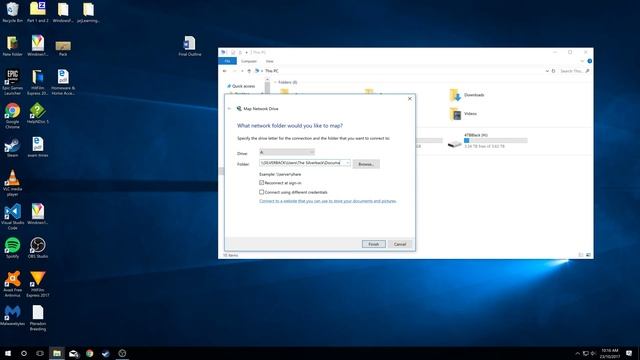Select the Steam desktop shortcut

(x=12, y=147)
